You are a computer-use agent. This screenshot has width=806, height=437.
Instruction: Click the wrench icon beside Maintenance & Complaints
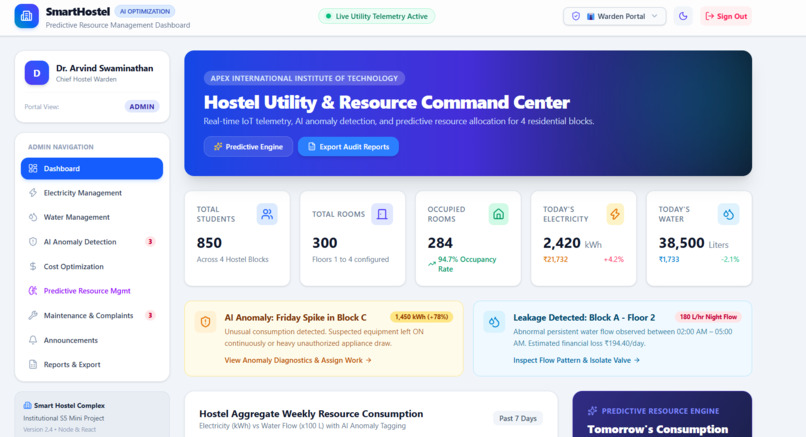click(33, 315)
